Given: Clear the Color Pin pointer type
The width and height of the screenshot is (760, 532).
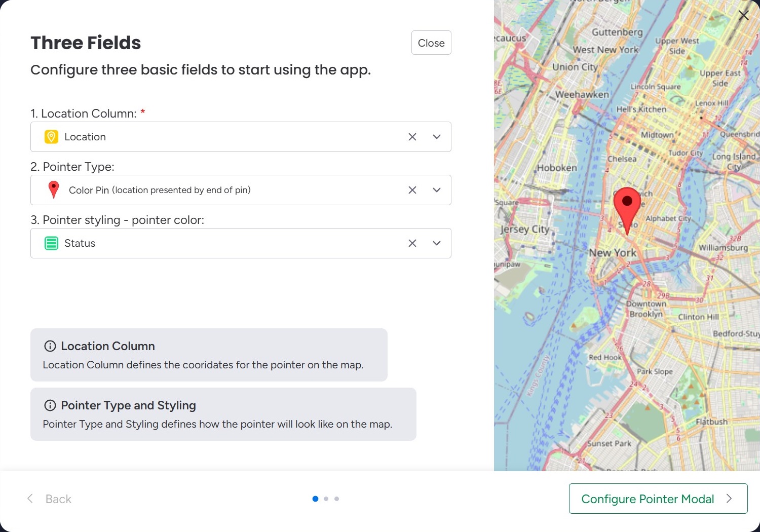Looking at the screenshot, I should (x=412, y=190).
